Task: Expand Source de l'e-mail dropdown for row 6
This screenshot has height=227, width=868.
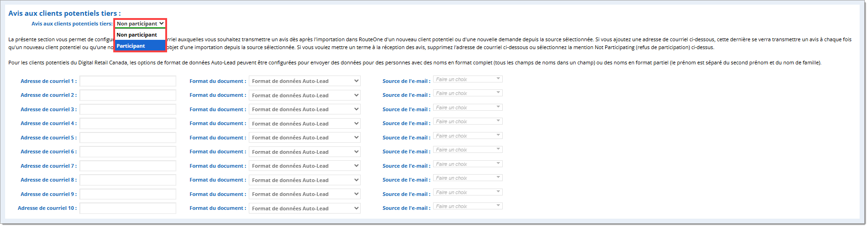Action: (x=467, y=150)
